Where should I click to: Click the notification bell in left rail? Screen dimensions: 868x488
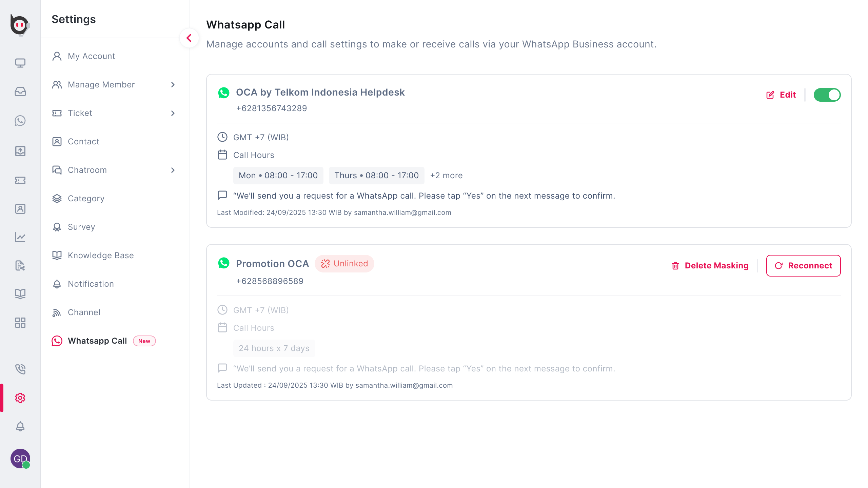(20, 426)
